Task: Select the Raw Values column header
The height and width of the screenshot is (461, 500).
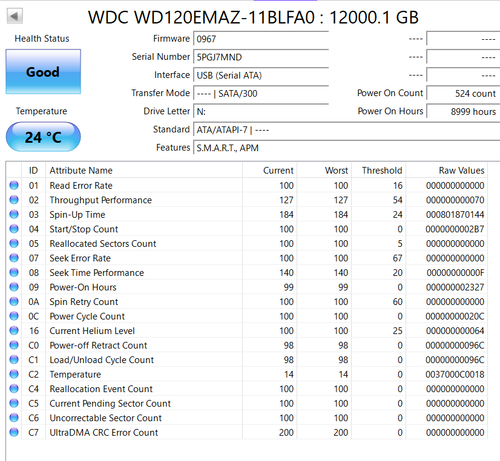Action: [x=447, y=170]
